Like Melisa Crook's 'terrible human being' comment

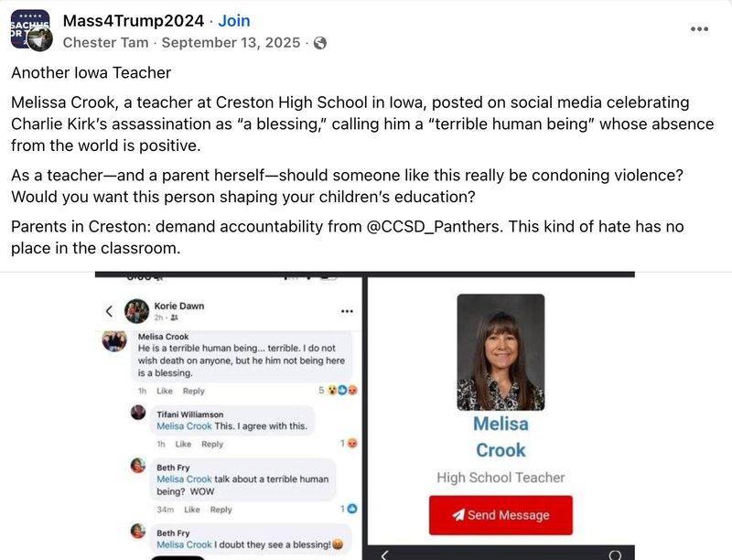[167, 391]
